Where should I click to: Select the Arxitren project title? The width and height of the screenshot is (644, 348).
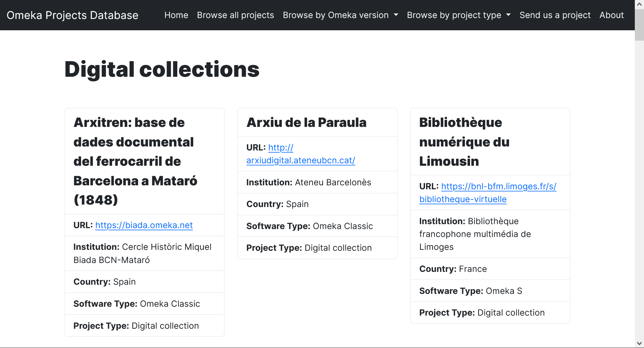click(x=135, y=161)
